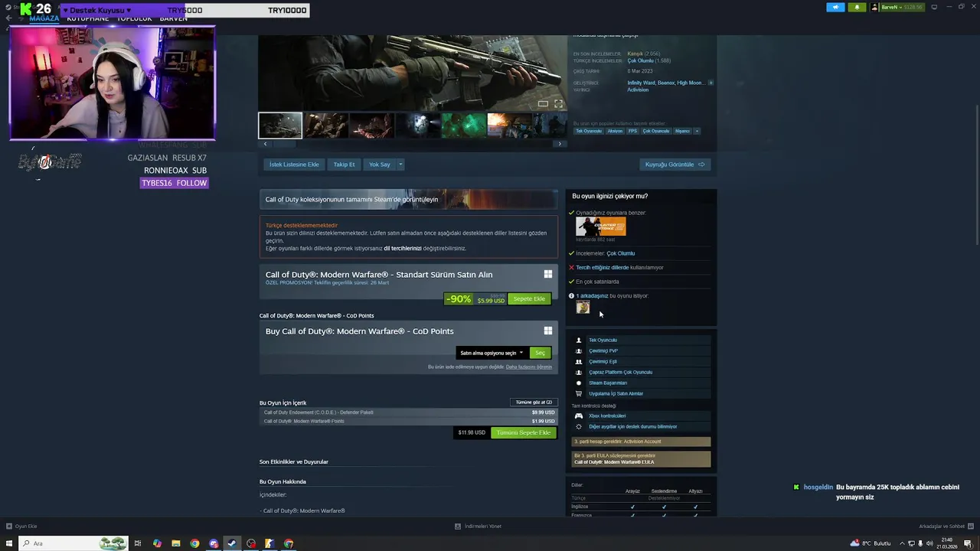Click Tümüne göz at (2) button
The image size is (980, 551).
coord(534,402)
